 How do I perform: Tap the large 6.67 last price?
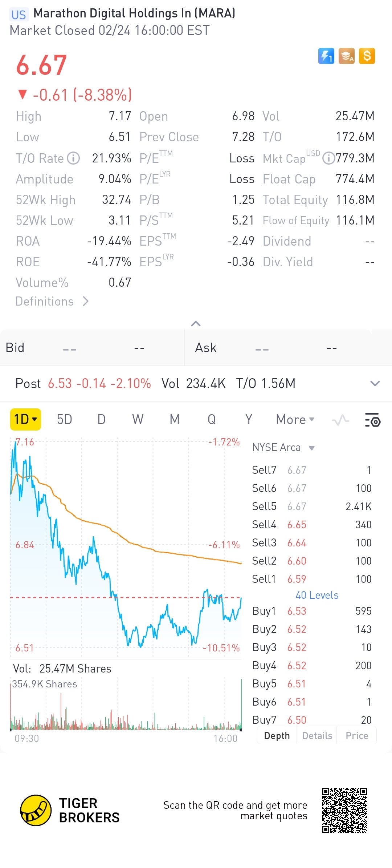click(41, 65)
